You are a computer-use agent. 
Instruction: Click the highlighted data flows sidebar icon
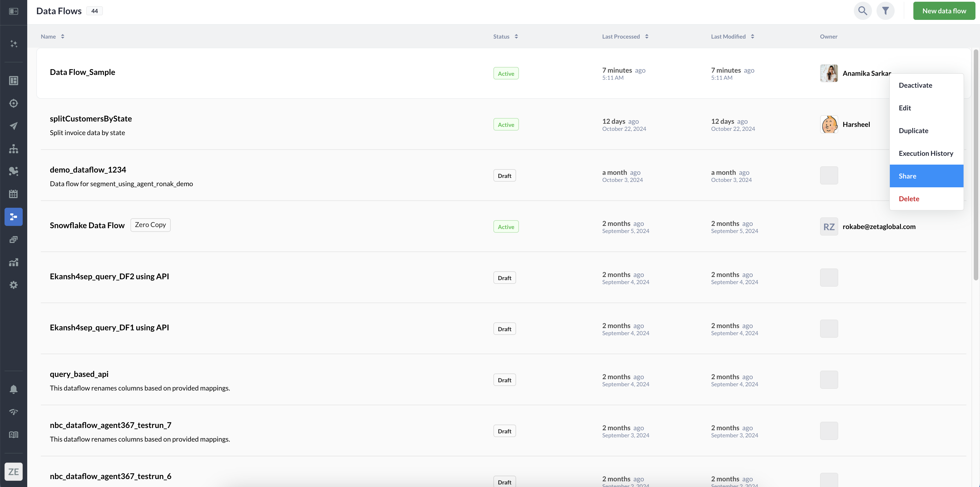tap(14, 217)
